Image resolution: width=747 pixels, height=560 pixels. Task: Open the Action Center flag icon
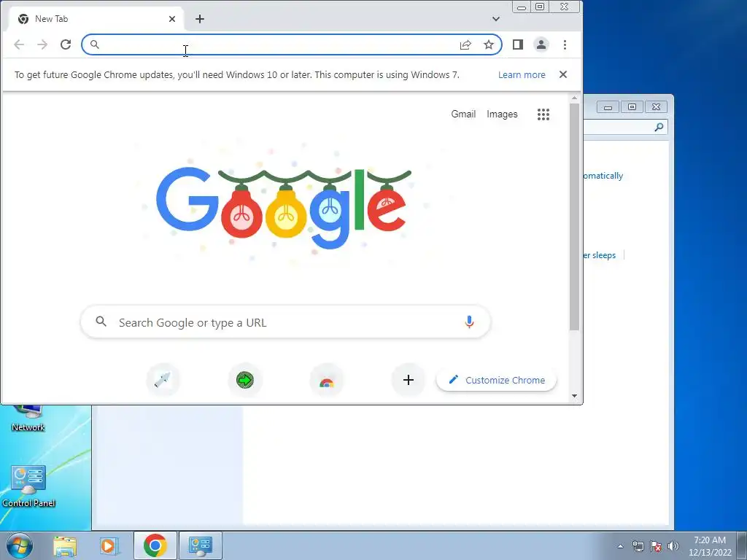point(656,546)
